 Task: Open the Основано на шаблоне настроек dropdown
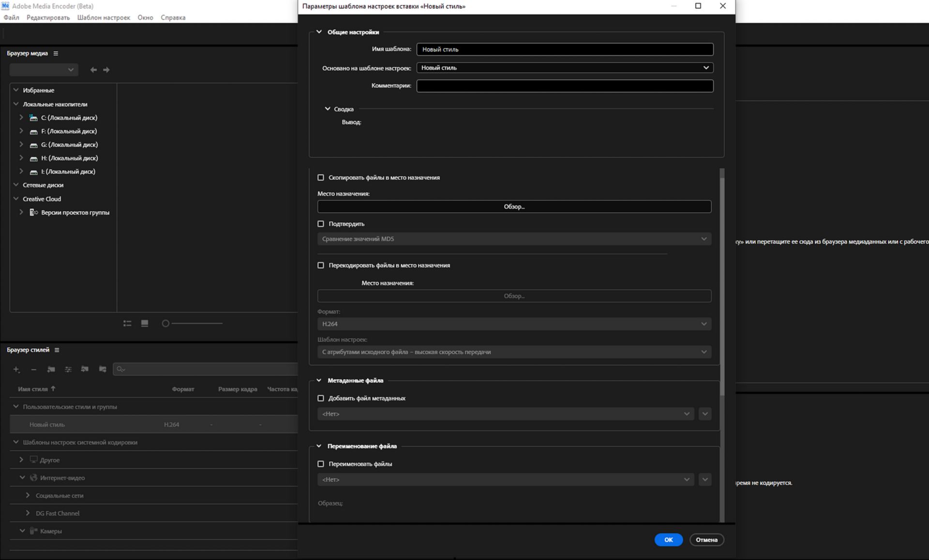point(564,68)
